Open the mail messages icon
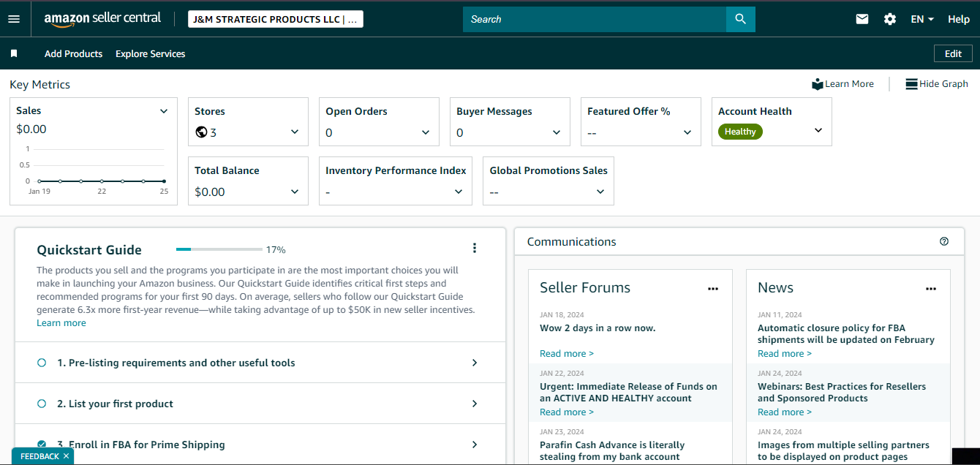 point(862,19)
